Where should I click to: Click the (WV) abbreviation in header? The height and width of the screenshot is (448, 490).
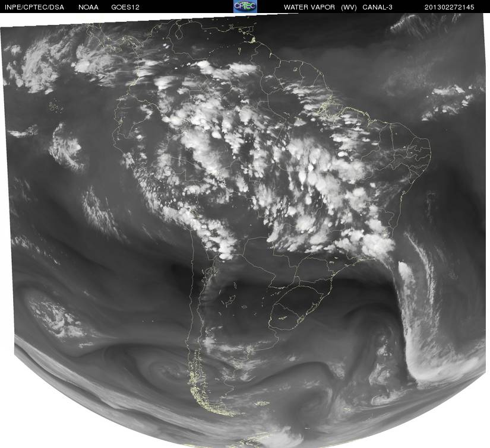(x=349, y=7)
